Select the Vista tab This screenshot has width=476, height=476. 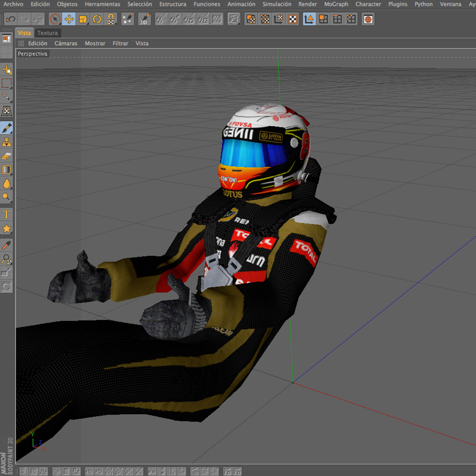coord(24,33)
